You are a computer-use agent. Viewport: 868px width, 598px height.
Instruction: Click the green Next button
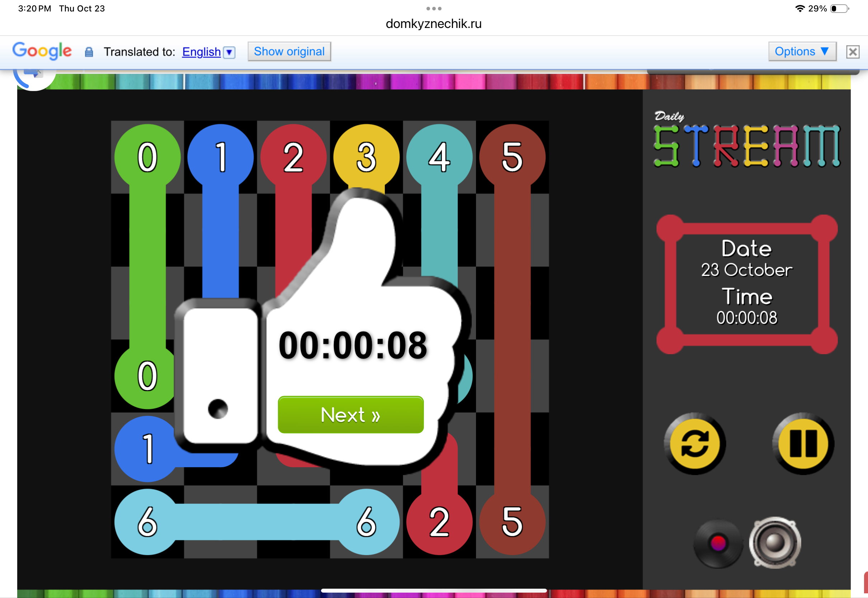tap(350, 415)
